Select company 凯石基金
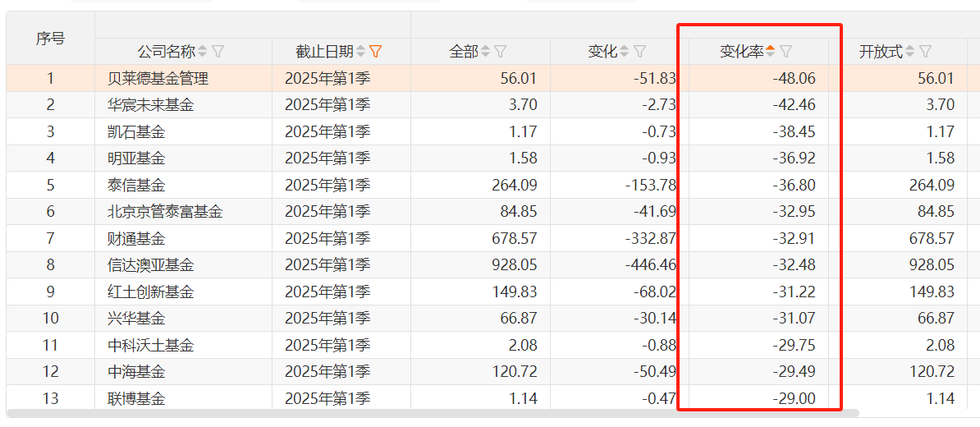 tap(136, 132)
